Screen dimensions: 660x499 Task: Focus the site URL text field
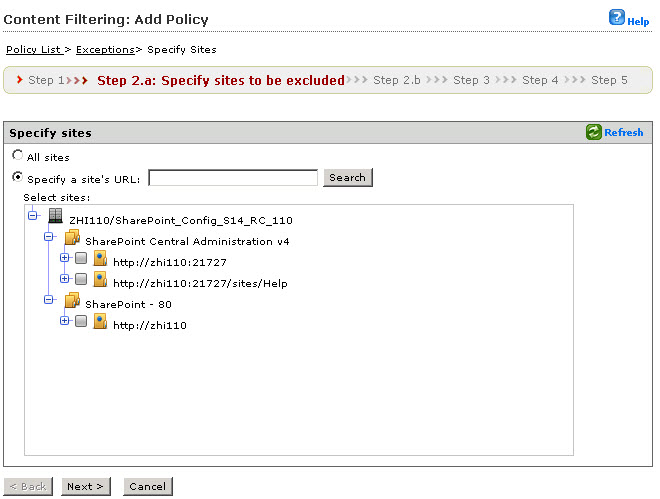233,178
